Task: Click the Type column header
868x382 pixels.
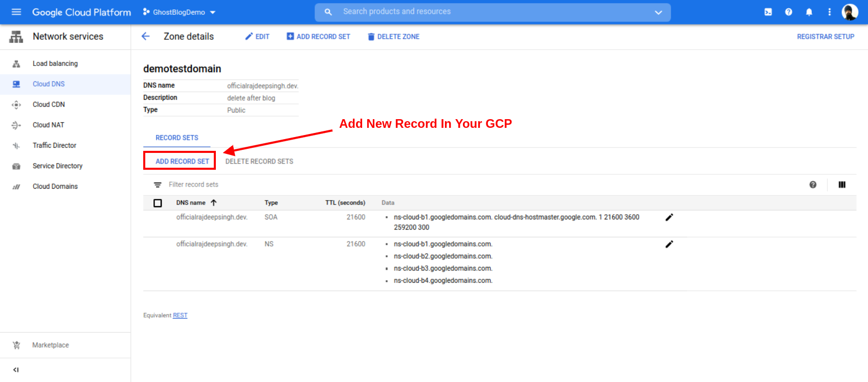Action: [271, 203]
